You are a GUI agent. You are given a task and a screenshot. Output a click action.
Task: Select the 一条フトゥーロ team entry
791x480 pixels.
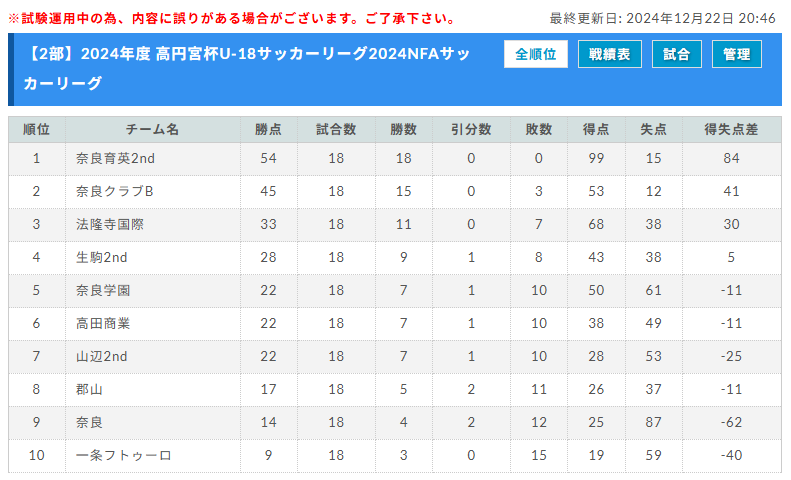tap(124, 455)
